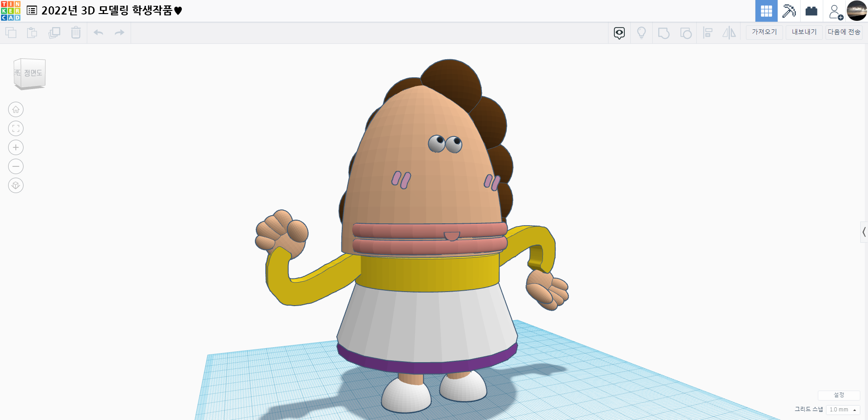The height and width of the screenshot is (420, 868).
Task: Open the 설정 workplane settings button
Action: (x=839, y=395)
